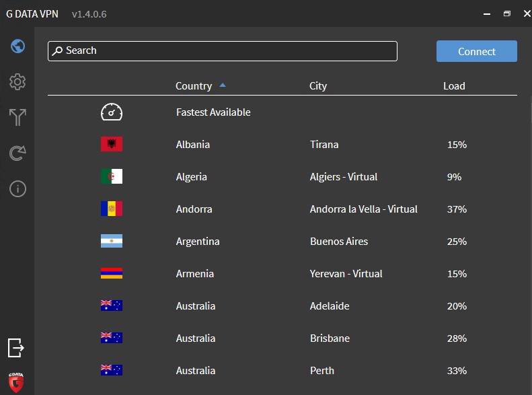
Task: Select the Brisbane city cell
Action: click(330, 338)
